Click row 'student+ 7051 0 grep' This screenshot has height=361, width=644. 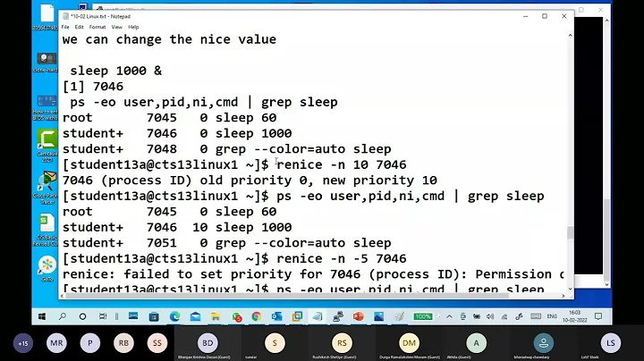226,243
